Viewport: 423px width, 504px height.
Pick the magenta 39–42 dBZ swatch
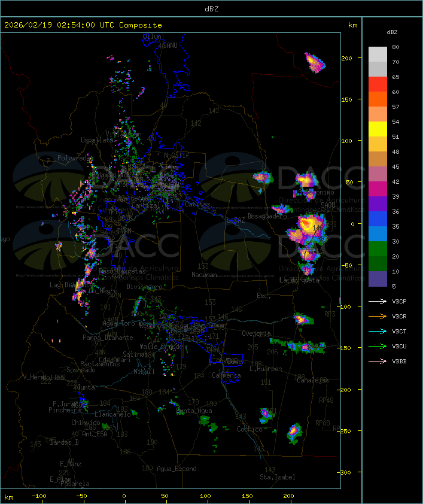click(378, 189)
